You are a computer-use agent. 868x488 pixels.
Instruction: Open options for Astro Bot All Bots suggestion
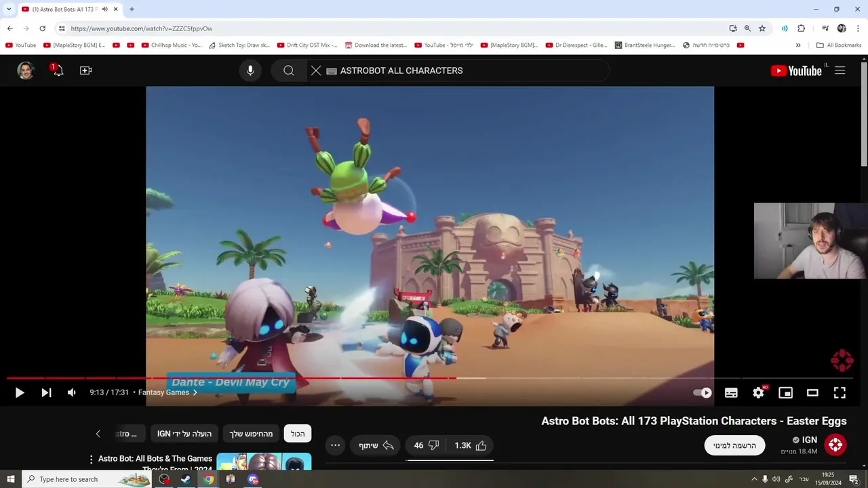[91, 460]
